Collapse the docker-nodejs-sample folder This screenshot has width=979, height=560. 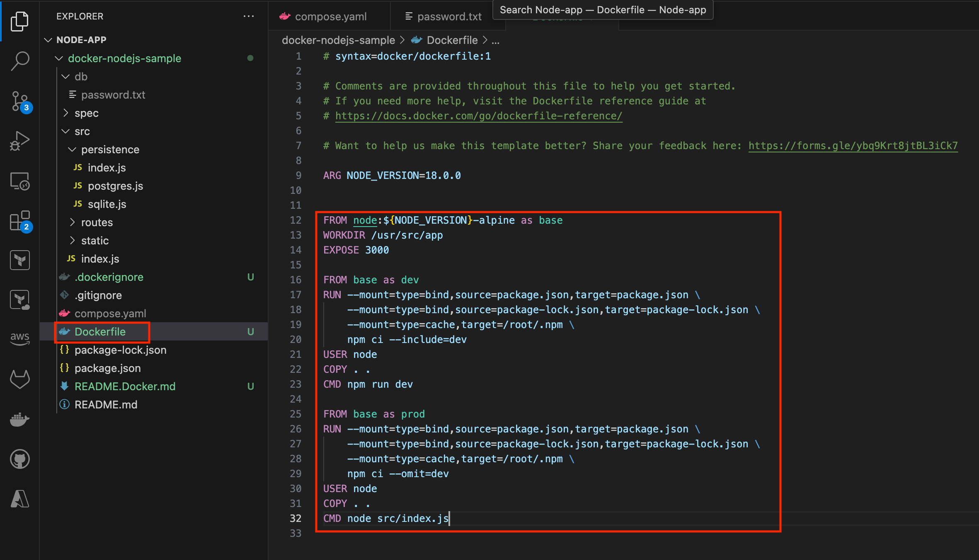point(59,58)
